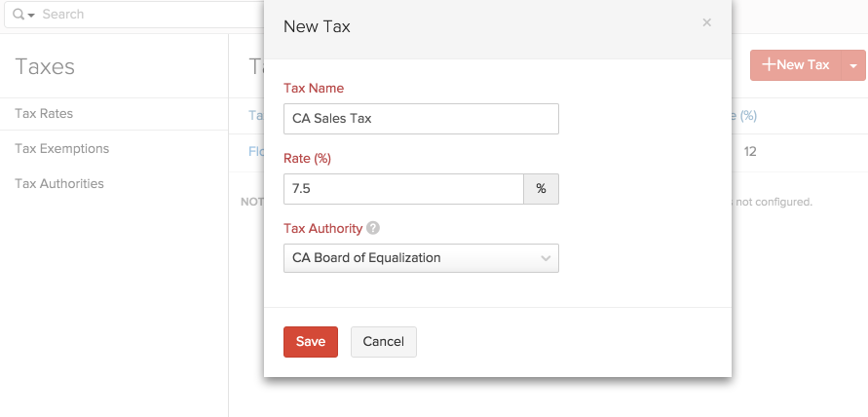
Task: Open the Tax Rates section
Action: coord(44,114)
